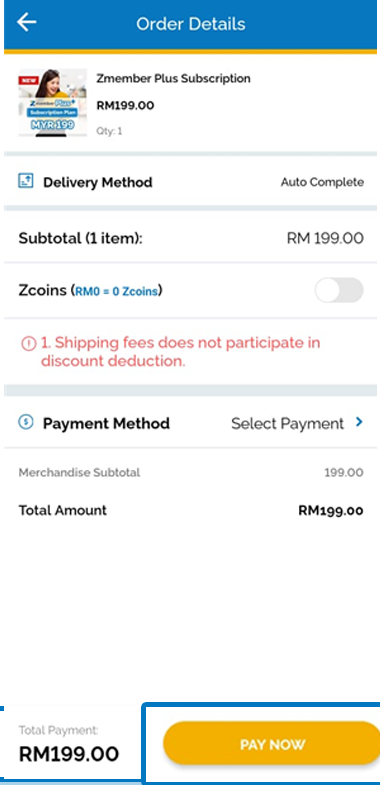
Task: Select the Delivery Method row label
Action: (98, 182)
